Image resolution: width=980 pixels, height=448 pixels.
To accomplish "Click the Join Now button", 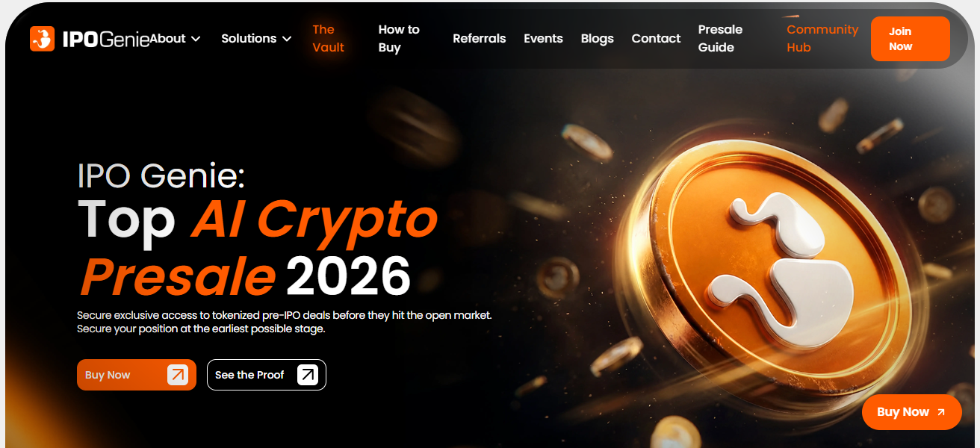I will 911,39.
